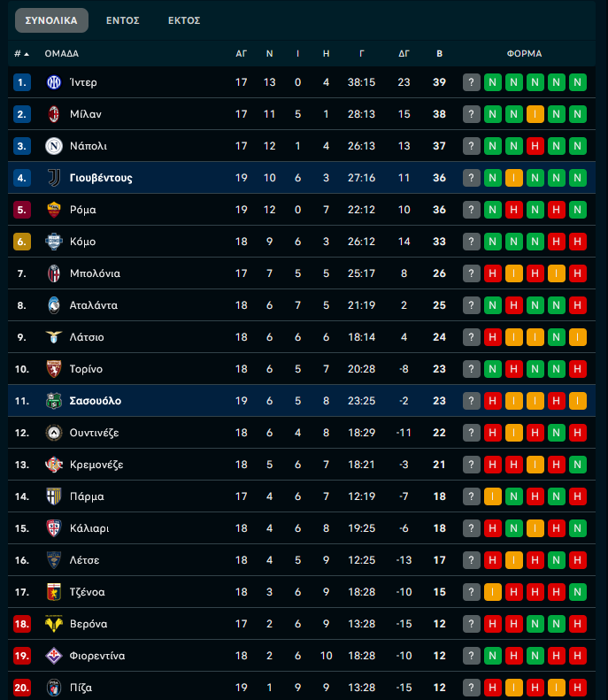Image resolution: width=608 pixels, height=700 pixels.
Task: Sort standings by the Β points column
Action: point(439,54)
